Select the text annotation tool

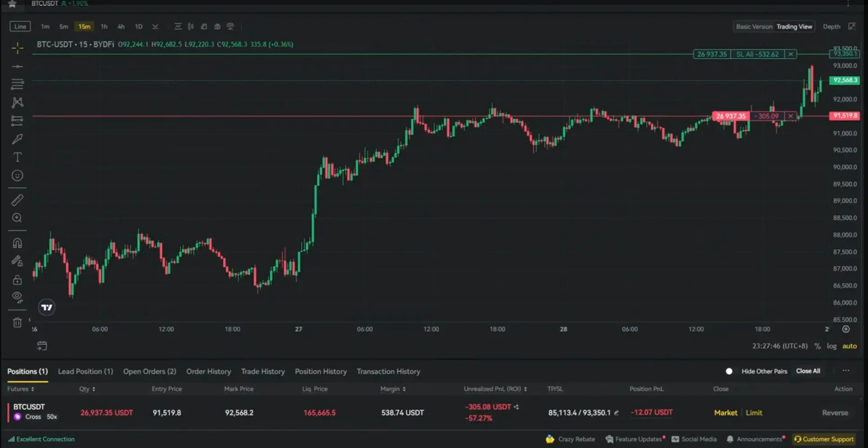pyautogui.click(x=18, y=157)
